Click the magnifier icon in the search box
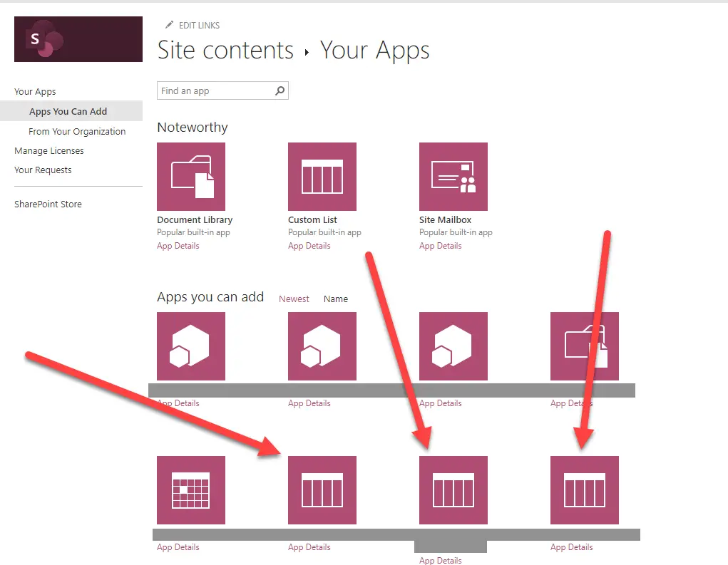The image size is (728, 565). pos(280,90)
